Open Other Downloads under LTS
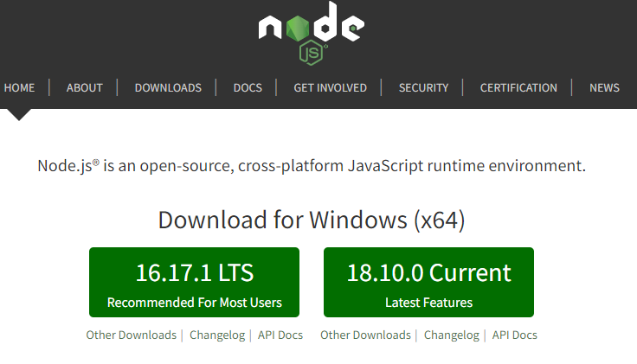Screen dimensions: 637x364 click(x=132, y=335)
